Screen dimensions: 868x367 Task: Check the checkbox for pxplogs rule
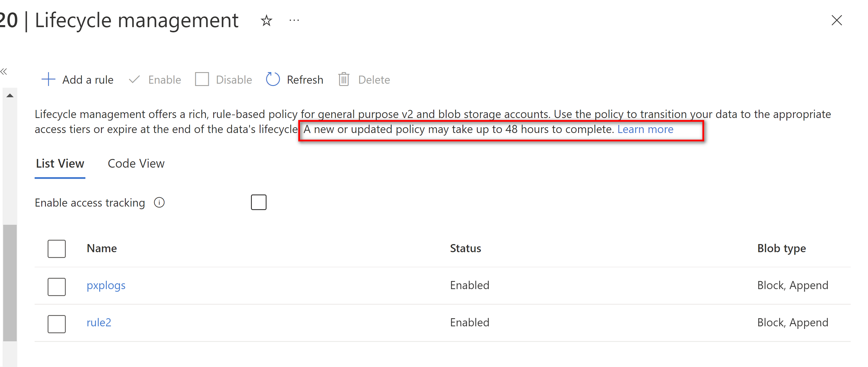click(56, 287)
